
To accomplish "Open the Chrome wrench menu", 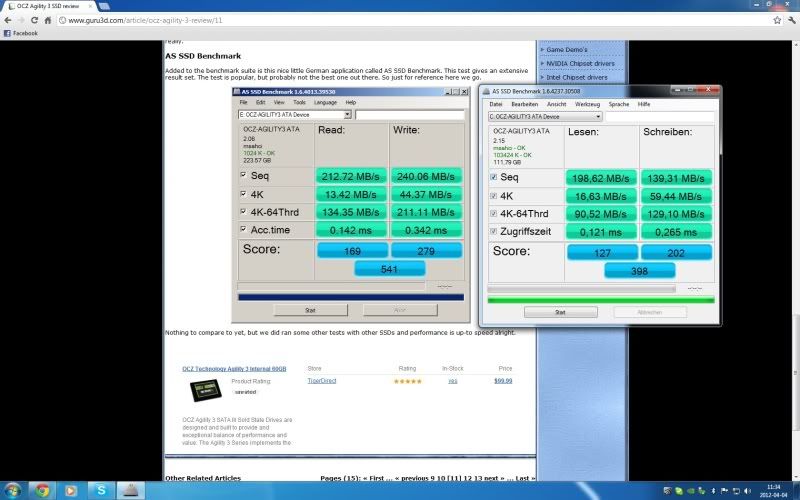I will 792,20.
